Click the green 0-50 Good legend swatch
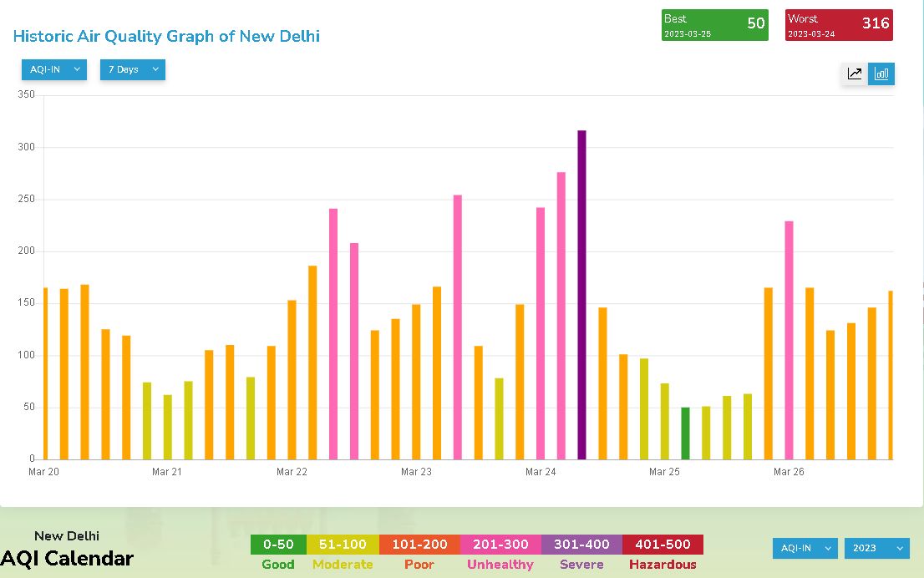The height and width of the screenshot is (578, 924). pyautogui.click(x=278, y=545)
